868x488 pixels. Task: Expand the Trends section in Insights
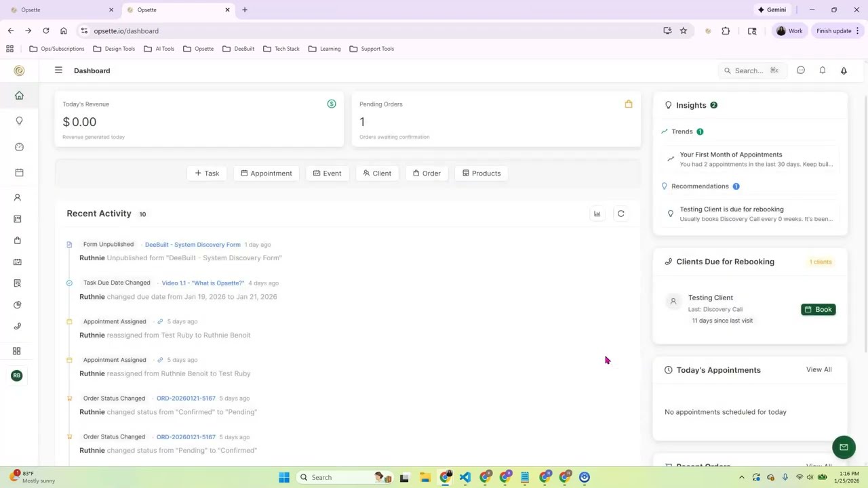click(682, 131)
